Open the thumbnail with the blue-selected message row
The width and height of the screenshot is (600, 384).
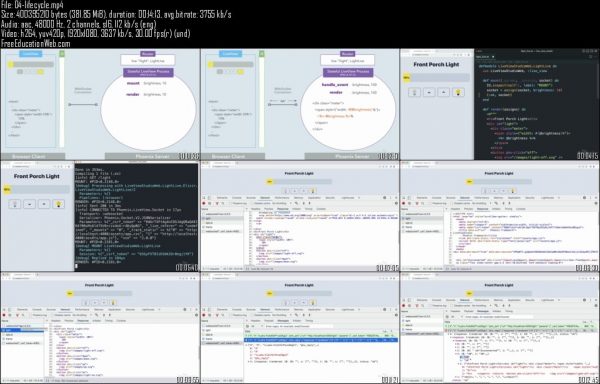[x=300, y=328]
